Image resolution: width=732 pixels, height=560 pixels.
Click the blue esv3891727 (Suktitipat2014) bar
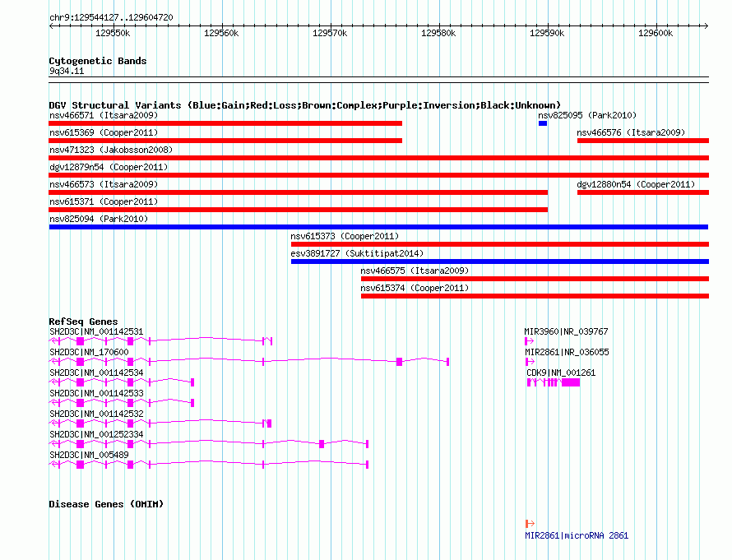[500, 261]
